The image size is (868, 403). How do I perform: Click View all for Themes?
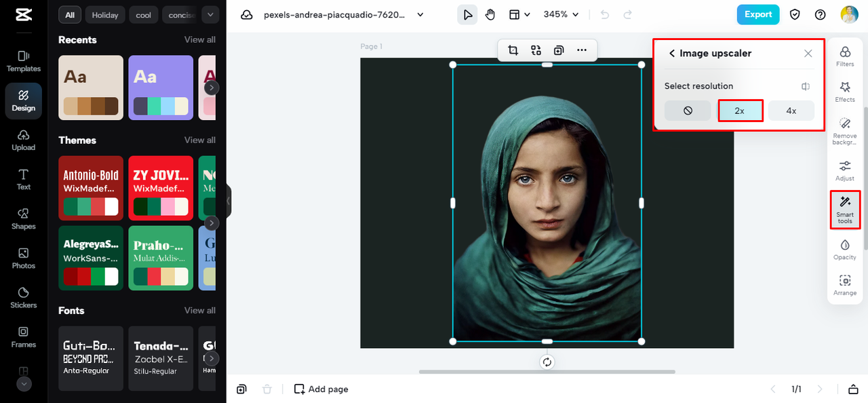click(x=200, y=140)
